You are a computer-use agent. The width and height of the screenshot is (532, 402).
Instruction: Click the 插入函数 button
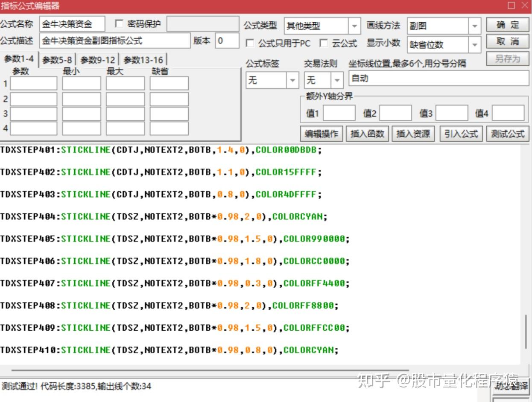click(x=367, y=134)
